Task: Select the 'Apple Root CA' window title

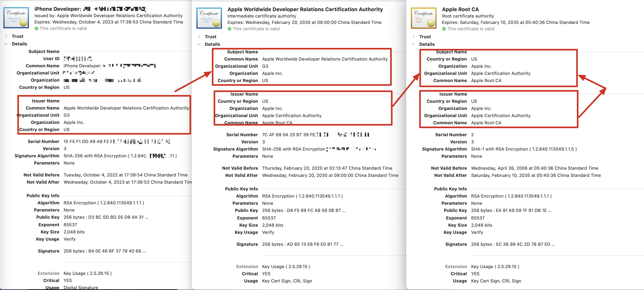Action: tap(460, 9)
